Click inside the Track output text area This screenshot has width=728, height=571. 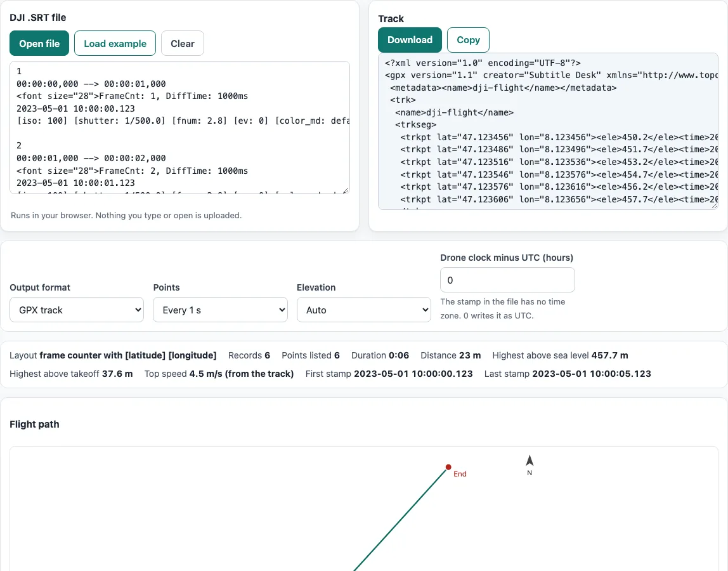[548, 131]
